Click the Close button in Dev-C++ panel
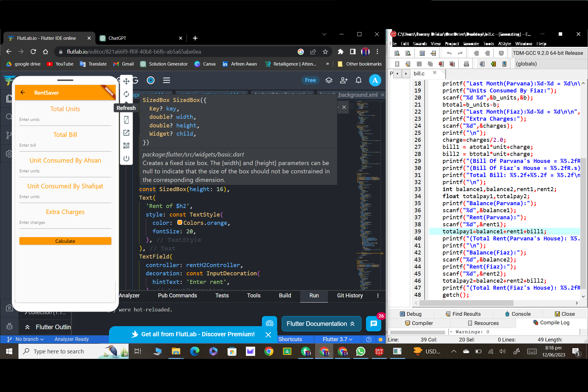The image size is (588, 392). 565,314
